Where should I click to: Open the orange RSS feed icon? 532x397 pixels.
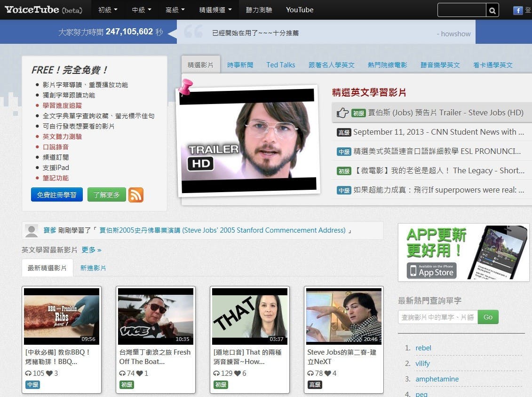136,195
